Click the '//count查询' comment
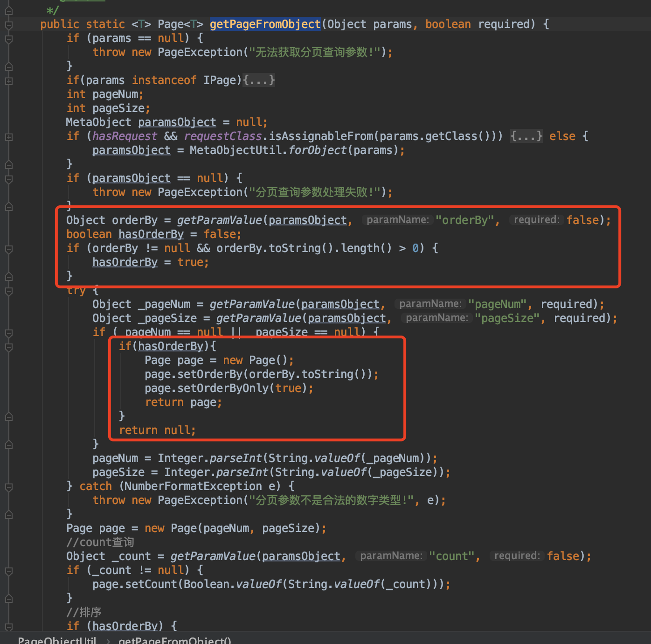This screenshot has height=644, width=651. [x=100, y=542]
